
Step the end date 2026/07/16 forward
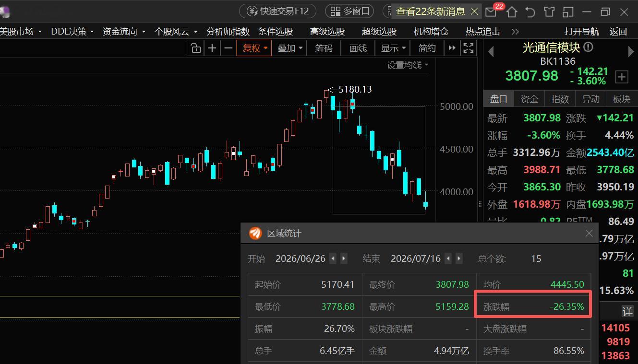tap(459, 258)
